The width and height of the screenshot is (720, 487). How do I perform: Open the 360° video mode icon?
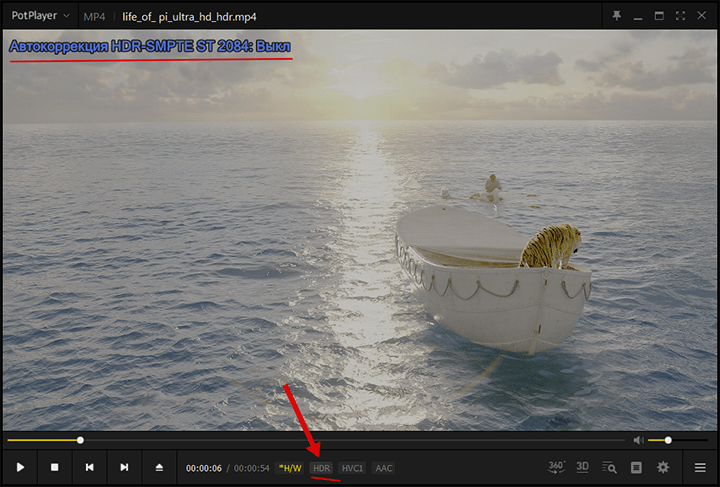tap(556, 466)
